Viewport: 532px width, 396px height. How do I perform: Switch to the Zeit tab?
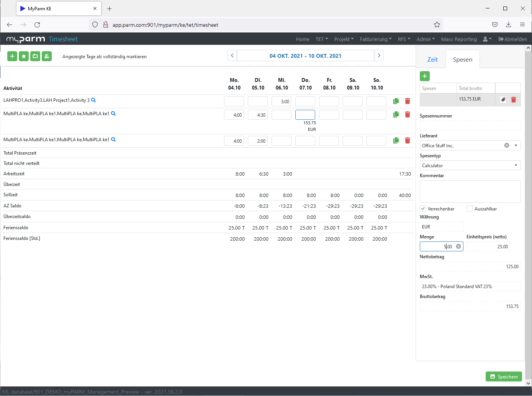432,60
